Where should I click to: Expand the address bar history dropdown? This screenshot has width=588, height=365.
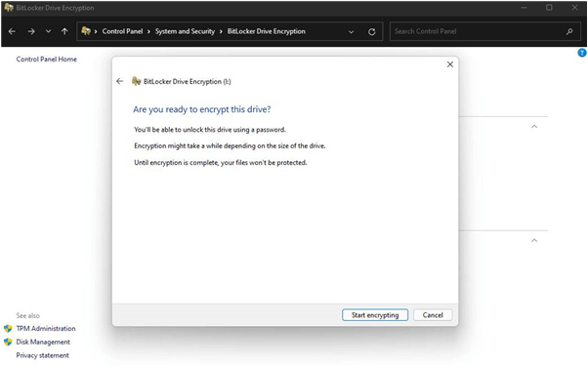[x=351, y=32]
